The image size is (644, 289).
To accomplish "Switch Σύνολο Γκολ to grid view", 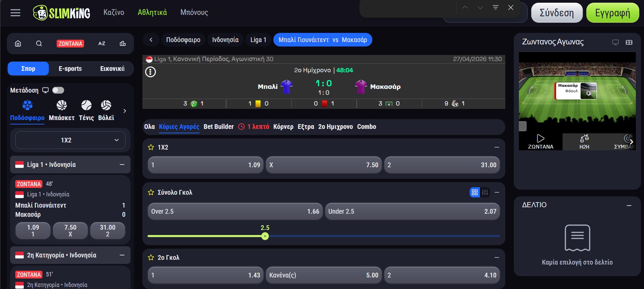I will pos(475,192).
